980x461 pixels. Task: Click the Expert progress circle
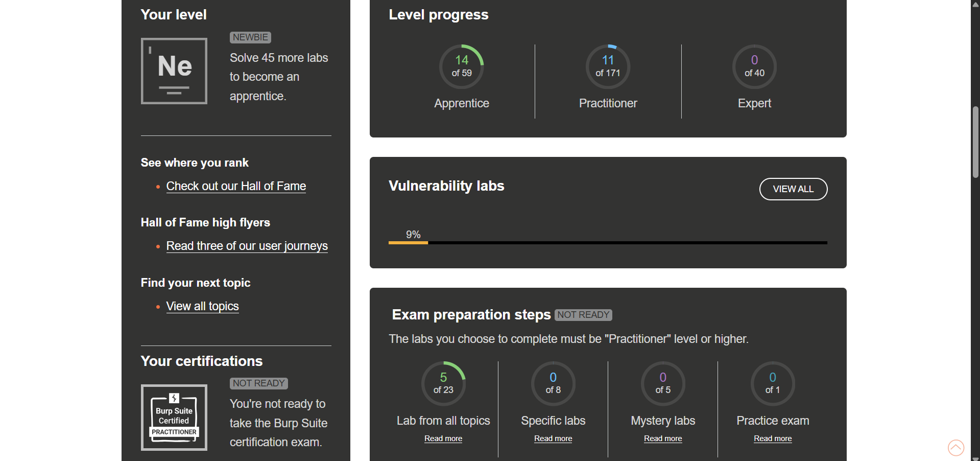point(754,66)
